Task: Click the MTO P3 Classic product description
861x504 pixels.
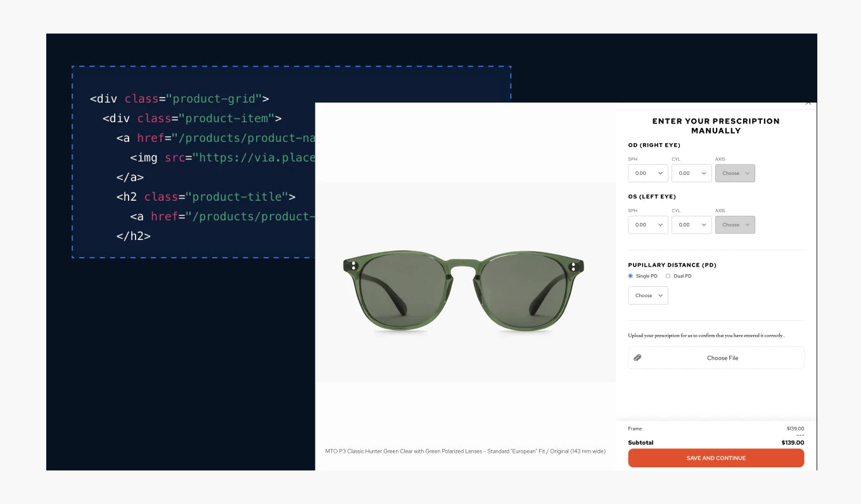Action: pyautogui.click(x=465, y=451)
